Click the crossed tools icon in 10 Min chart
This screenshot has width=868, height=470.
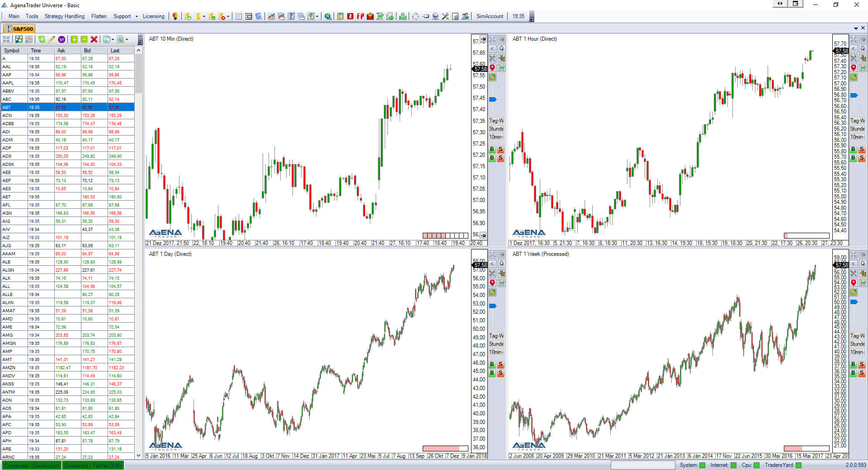click(x=492, y=58)
